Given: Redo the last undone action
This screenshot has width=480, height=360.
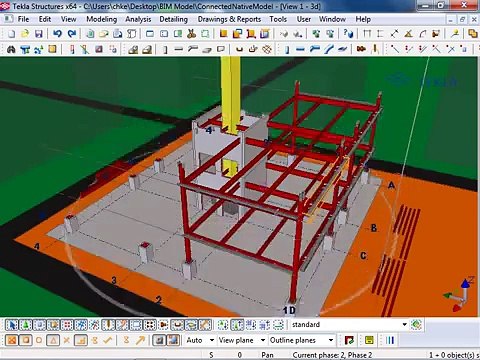Looking at the screenshot, I should [72, 33].
